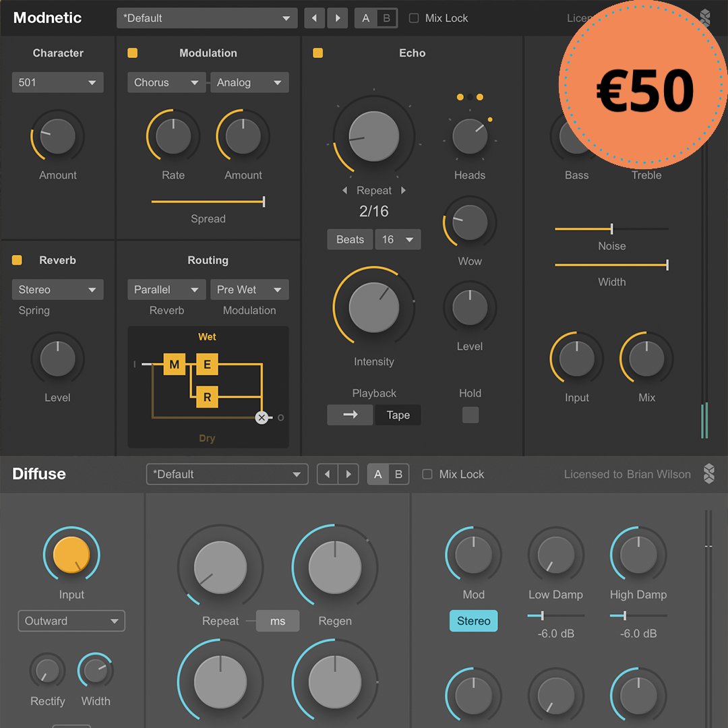The width and height of the screenshot is (728, 728).
Task: Open the Chorus modulation type dropdown
Action: (166, 82)
